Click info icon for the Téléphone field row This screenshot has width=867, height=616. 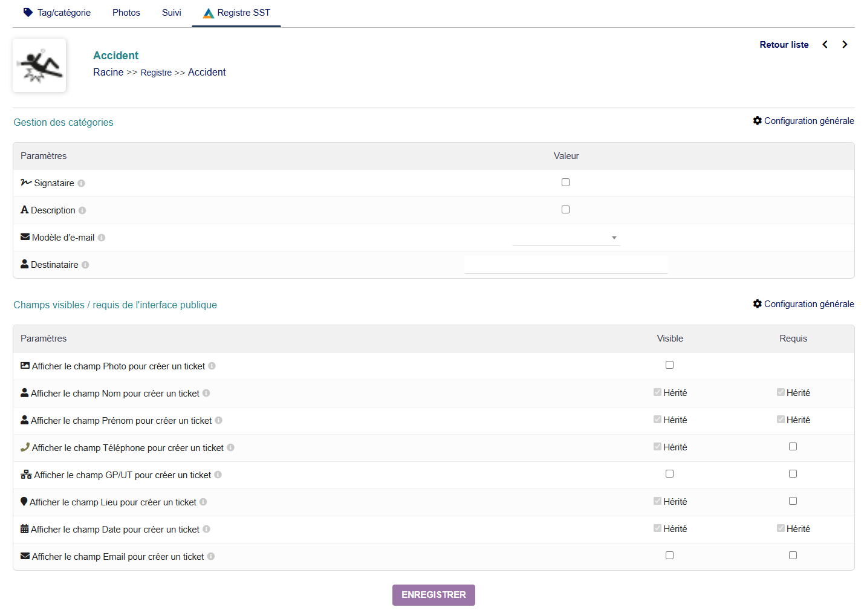pyautogui.click(x=230, y=448)
